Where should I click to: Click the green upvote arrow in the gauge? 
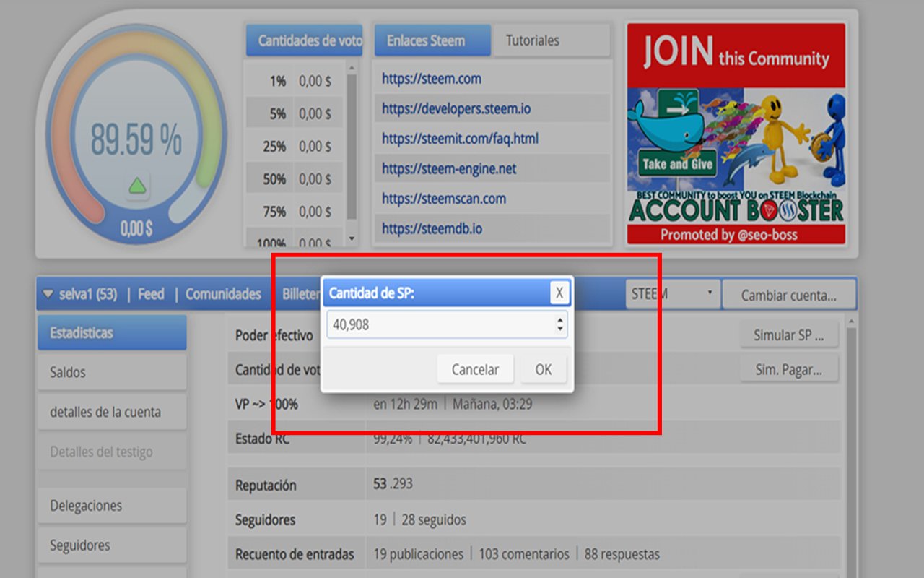point(137,186)
